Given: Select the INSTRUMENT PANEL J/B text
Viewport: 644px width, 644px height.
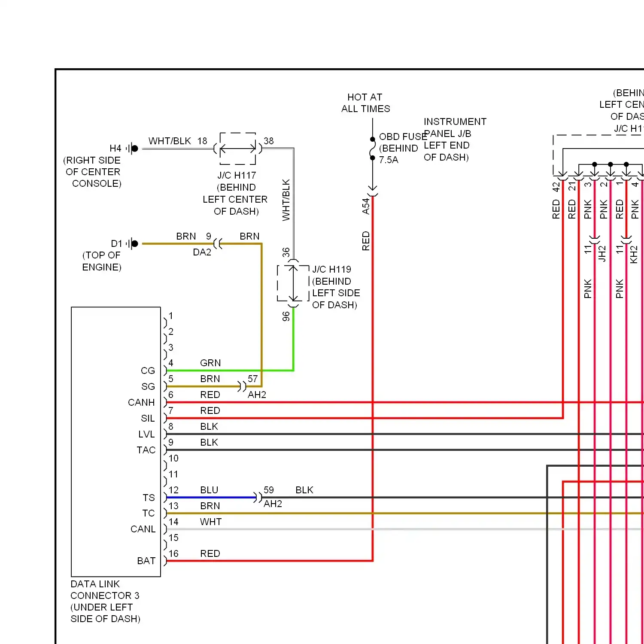Looking at the screenshot, I should 455,128.
